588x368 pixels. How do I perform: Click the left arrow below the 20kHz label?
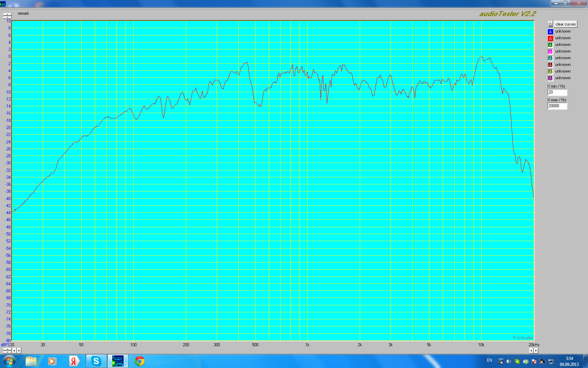point(531,350)
